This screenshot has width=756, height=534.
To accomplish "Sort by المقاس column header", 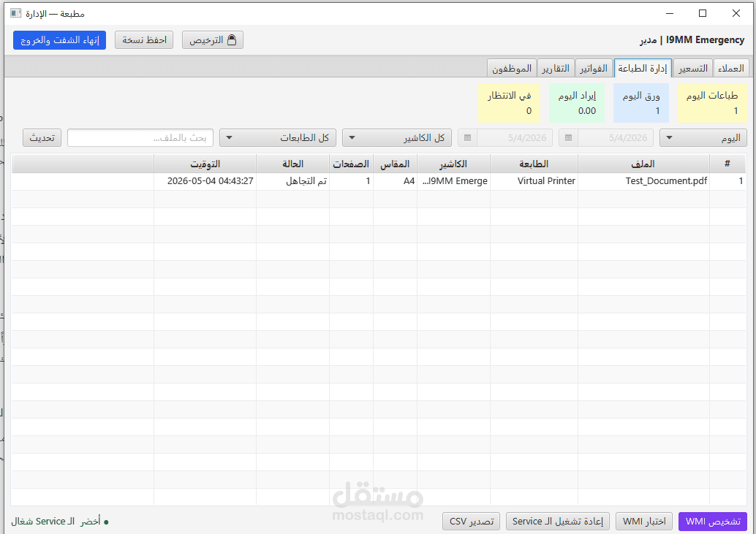I will (x=395, y=164).
